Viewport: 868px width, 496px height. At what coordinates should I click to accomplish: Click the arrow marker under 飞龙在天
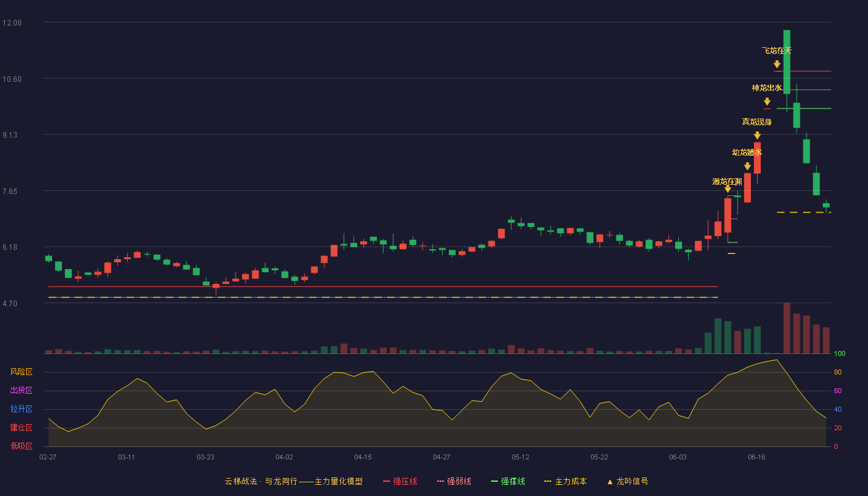coord(777,64)
